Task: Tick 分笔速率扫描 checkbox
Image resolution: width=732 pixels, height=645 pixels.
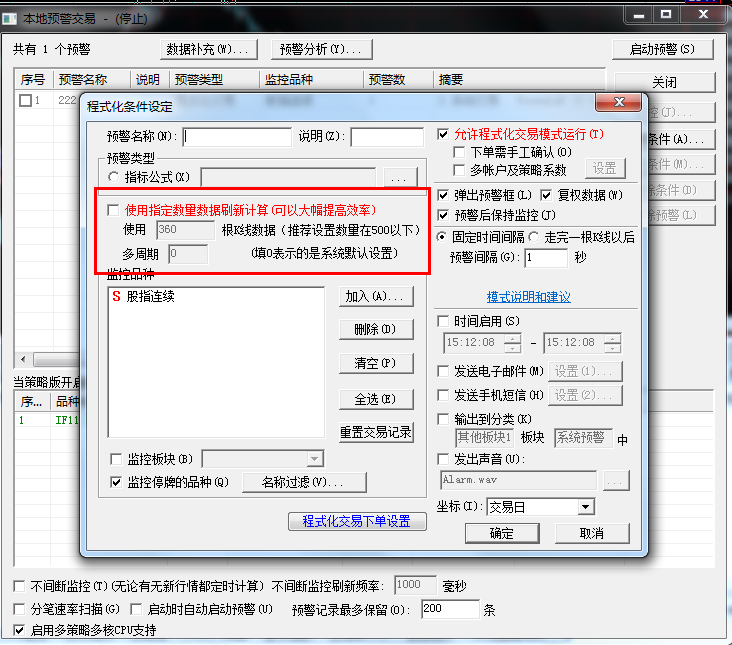Action: [x=19, y=609]
